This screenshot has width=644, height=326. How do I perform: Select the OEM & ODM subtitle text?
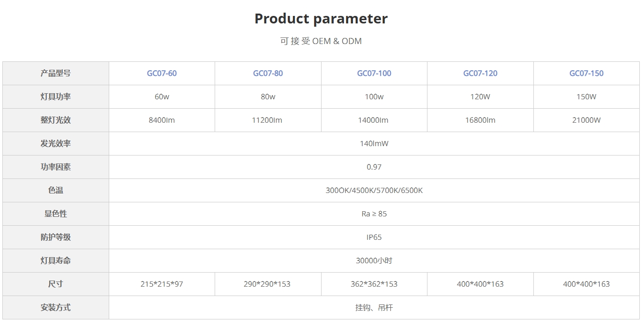click(x=321, y=41)
